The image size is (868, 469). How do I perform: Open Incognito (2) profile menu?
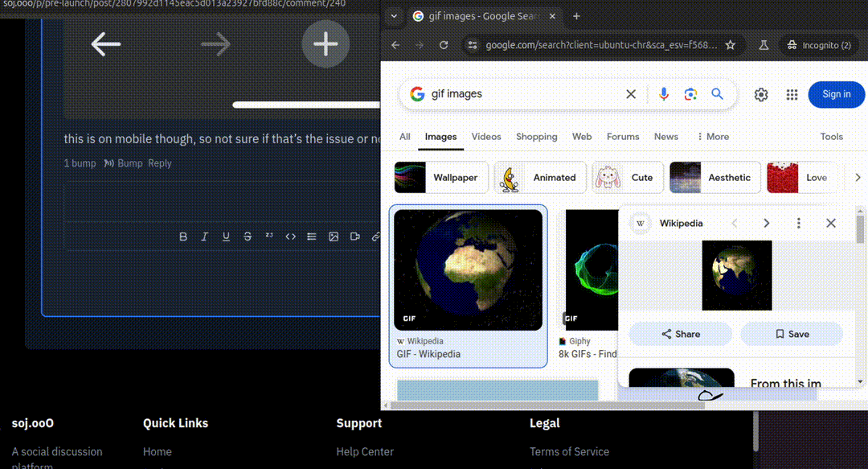pos(819,45)
